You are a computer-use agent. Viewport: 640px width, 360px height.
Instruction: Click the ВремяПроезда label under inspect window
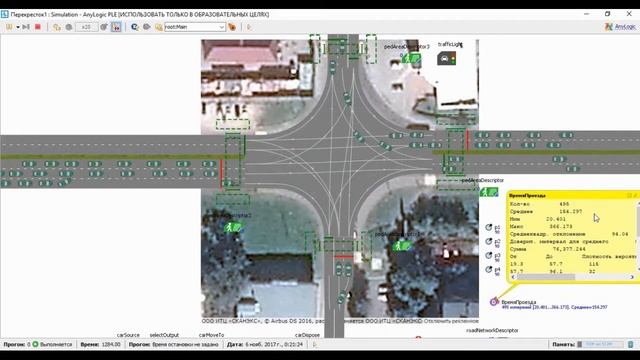[x=518, y=302]
